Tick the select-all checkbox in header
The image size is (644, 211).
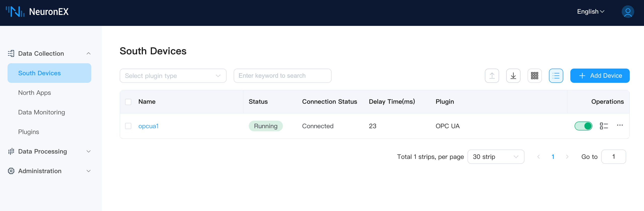pos(128,102)
